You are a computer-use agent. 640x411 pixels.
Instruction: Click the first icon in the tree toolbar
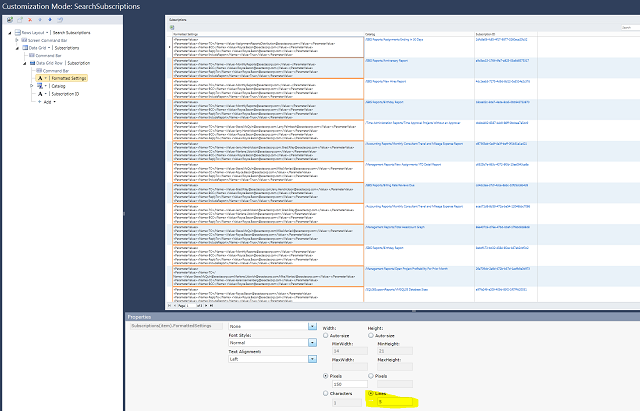click(10, 20)
